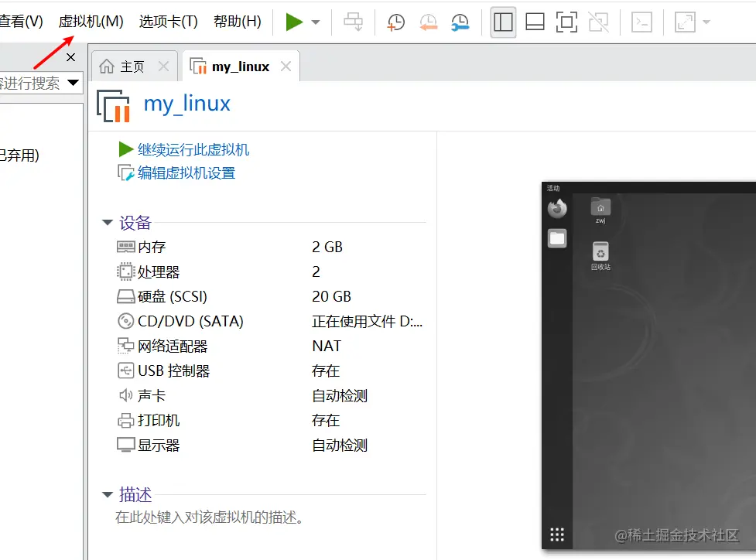The width and height of the screenshot is (756, 560).
Task: Open the stretch display dropdown arrow
Action: (706, 22)
